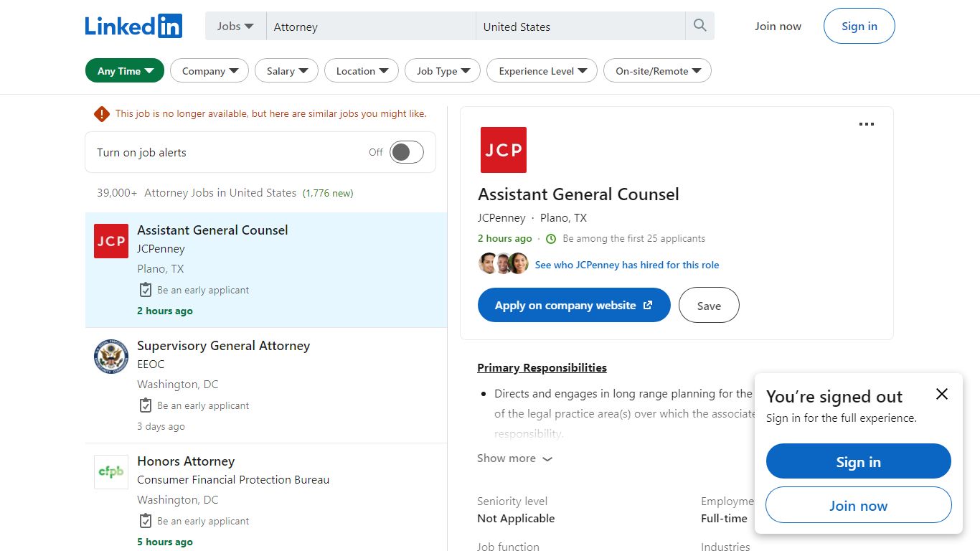Toggle the job alerts switch on
This screenshot has height=551, width=980.
(x=407, y=152)
